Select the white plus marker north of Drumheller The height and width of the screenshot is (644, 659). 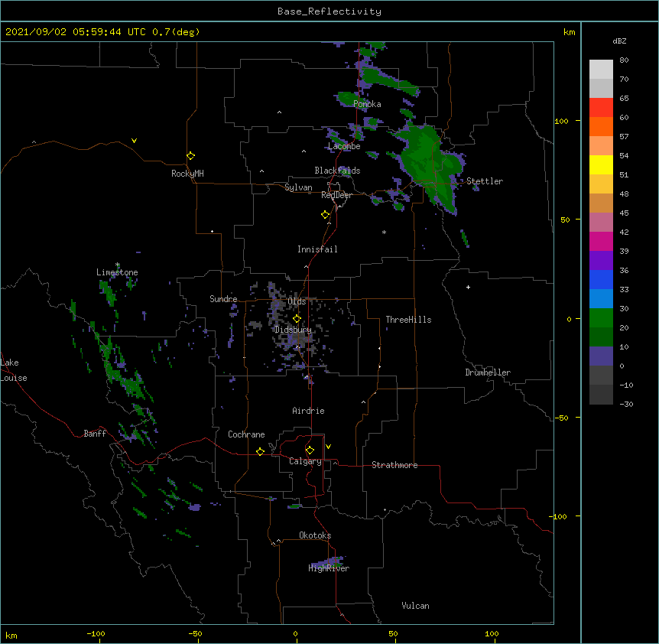[468, 287]
